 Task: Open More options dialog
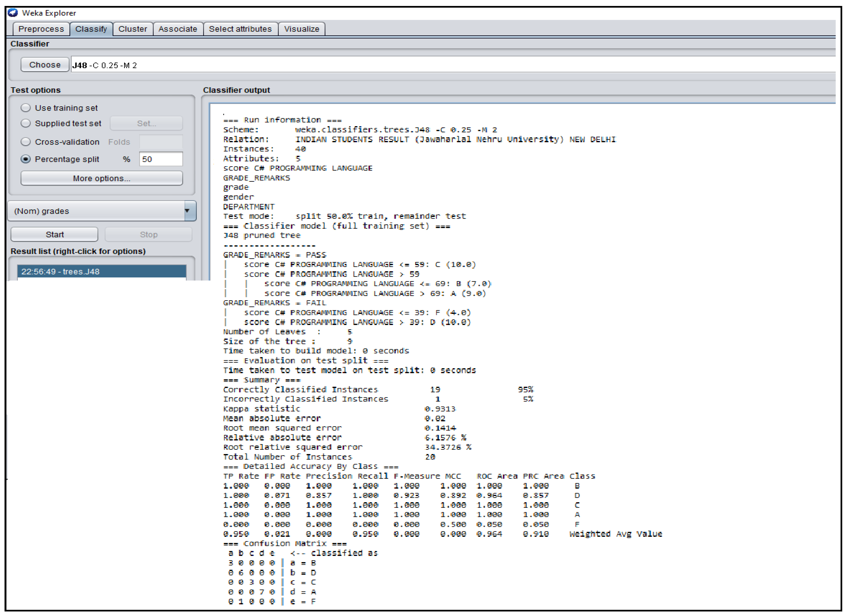pyautogui.click(x=102, y=178)
